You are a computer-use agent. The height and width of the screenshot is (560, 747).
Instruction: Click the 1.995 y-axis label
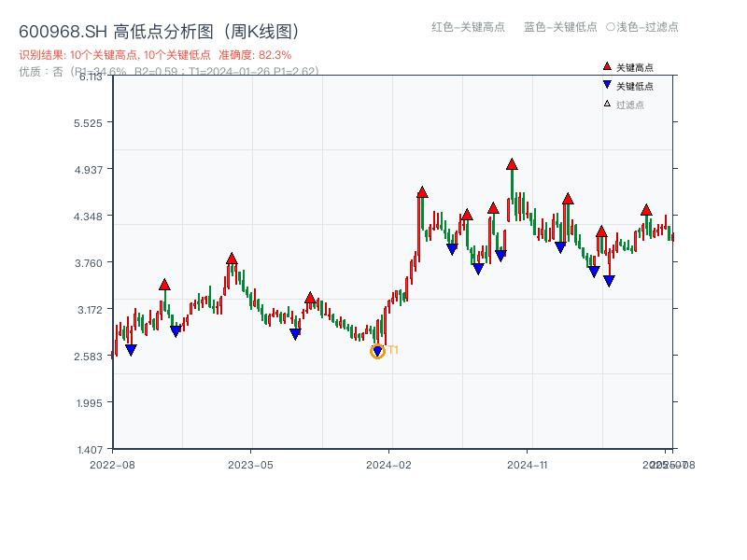[x=89, y=403]
